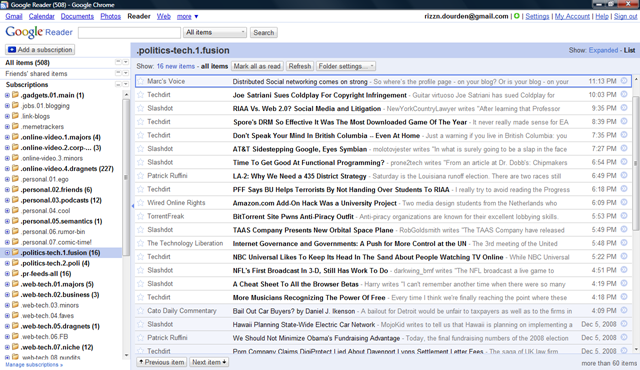Click the item list vertical scrollbar
The height and width of the screenshot is (370, 640).
tap(636, 163)
